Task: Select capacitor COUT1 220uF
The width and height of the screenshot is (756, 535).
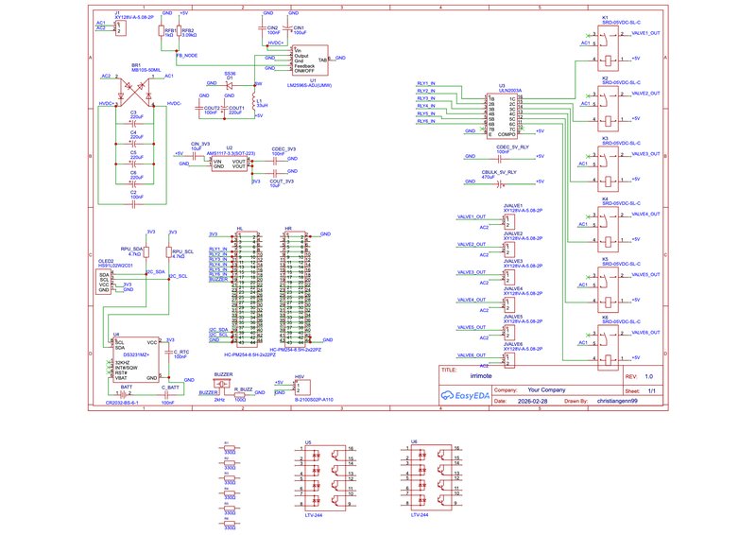Action: click(224, 108)
